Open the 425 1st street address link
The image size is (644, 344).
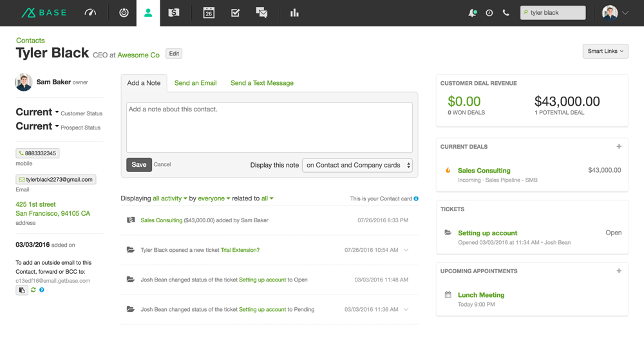coord(53,209)
